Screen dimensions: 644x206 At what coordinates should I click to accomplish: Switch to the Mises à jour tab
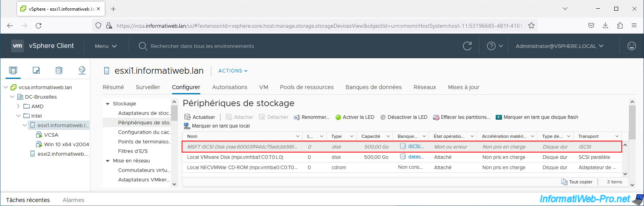tap(464, 87)
